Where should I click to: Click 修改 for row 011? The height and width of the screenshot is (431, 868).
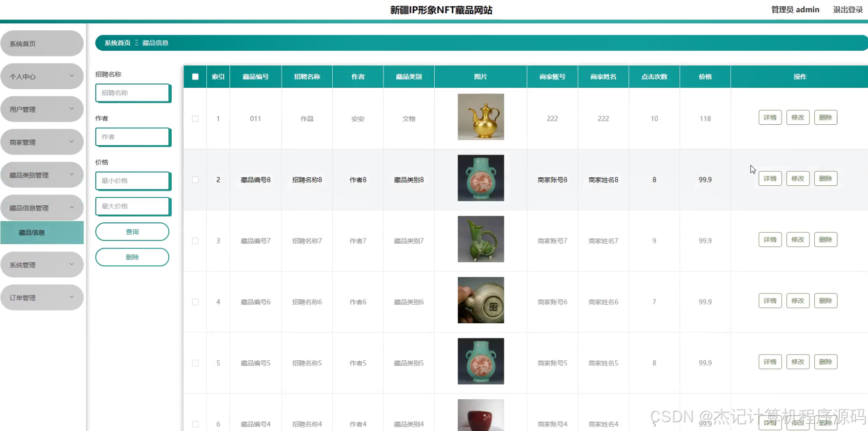[798, 118]
